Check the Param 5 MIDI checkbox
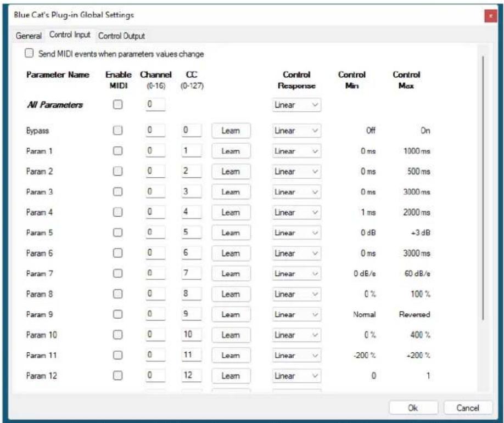 pos(117,233)
